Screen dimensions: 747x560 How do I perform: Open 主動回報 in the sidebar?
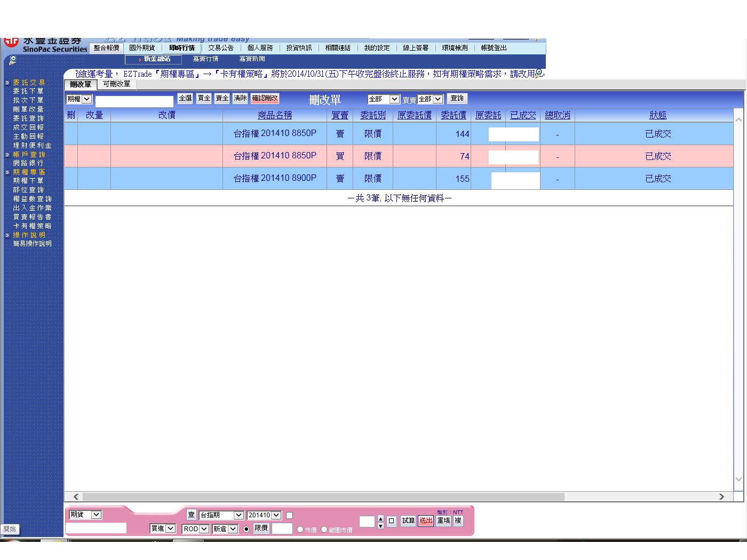28,137
